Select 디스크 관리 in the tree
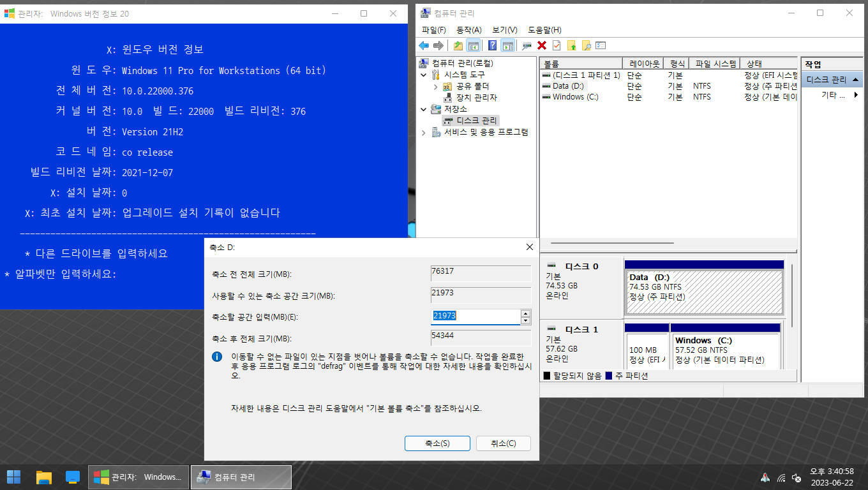 pos(476,121)
